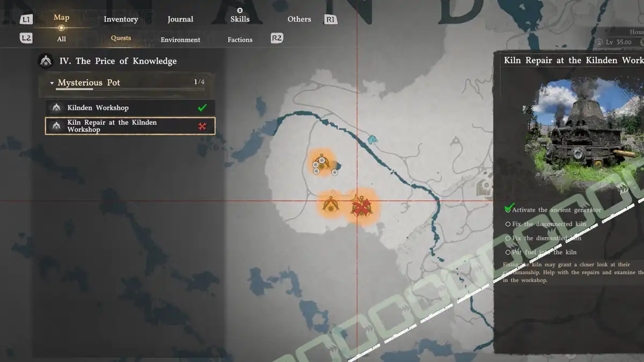This screenshot has height=362, width=644.
Task: Filter map by Factions
Action: click(x=240, y=40)
